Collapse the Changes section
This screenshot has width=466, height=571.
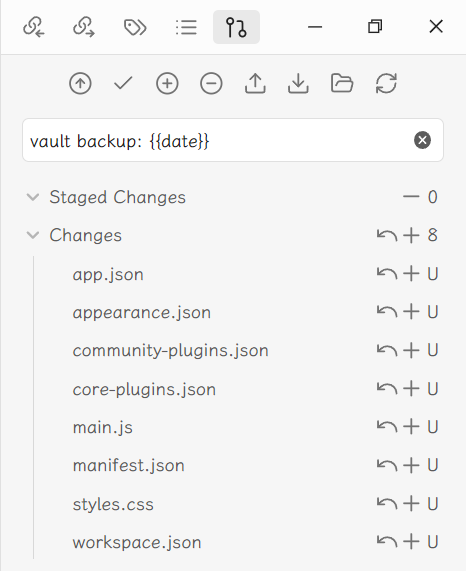point(33,235)
